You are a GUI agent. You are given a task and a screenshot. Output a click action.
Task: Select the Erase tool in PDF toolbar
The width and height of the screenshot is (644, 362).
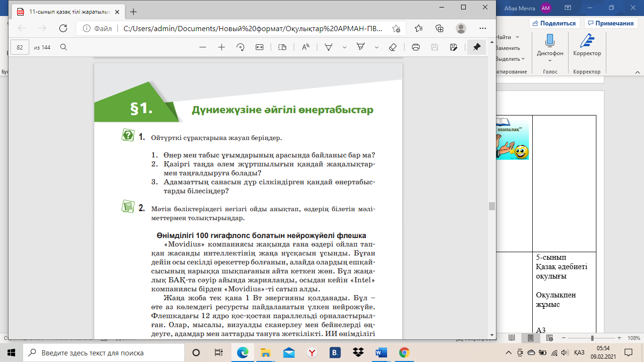point(392,47)
